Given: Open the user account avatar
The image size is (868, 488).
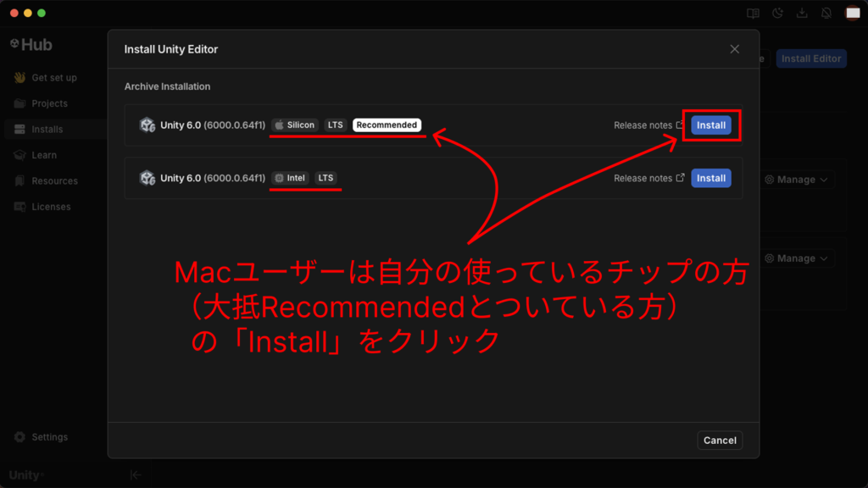Looking at the screenshot, I should (852, 13).
